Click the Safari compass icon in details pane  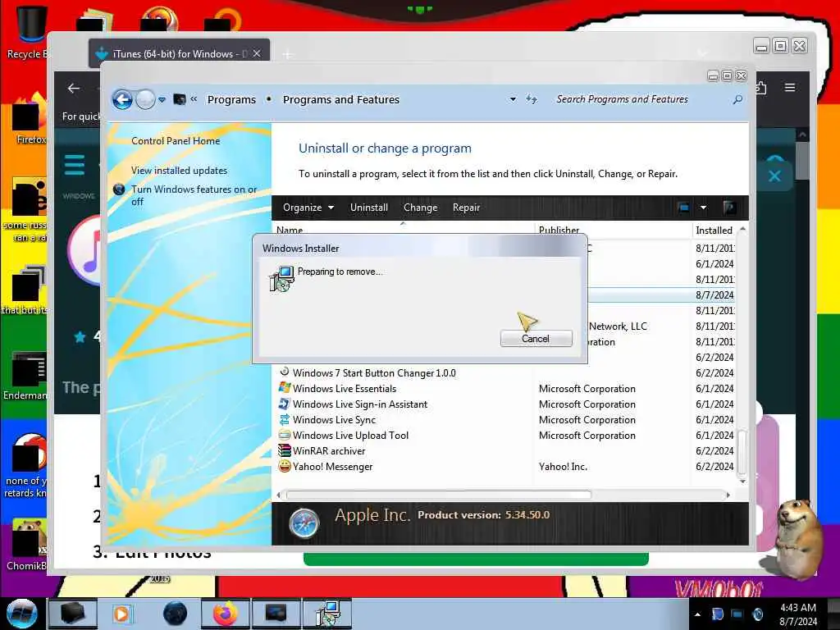click(304, 523)
